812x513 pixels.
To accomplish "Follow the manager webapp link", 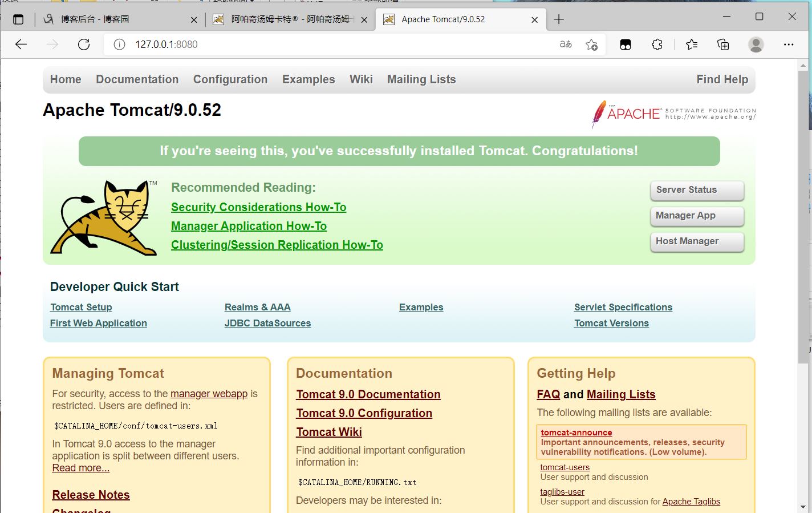I will pos(209,394).
